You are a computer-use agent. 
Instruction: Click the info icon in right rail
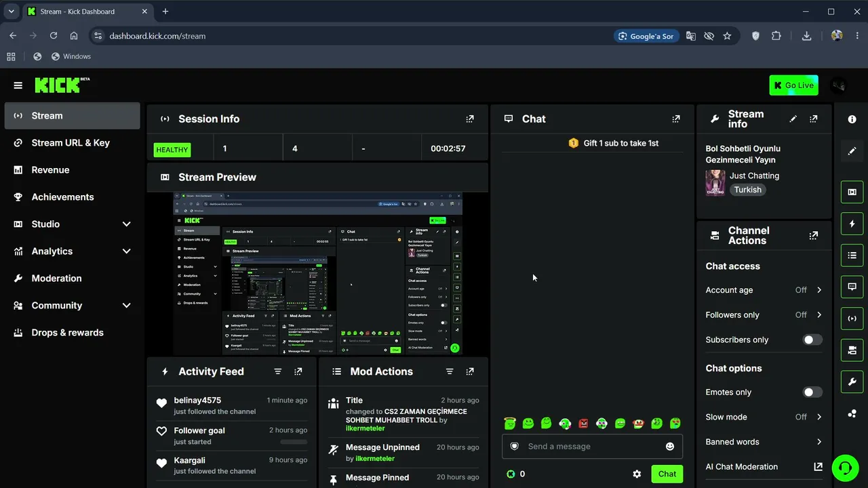[852, 119]
